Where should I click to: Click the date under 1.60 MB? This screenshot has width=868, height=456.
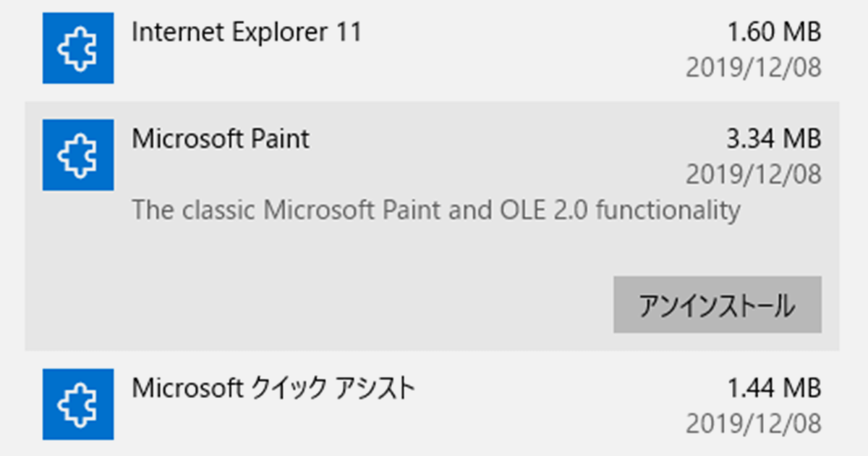coord(754,67)
